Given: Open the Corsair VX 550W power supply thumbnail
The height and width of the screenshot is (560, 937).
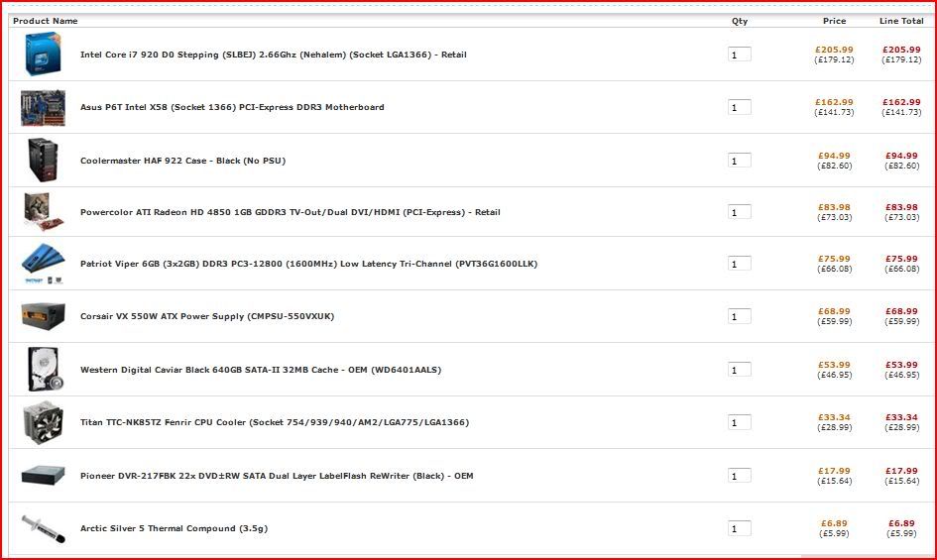Looking at the screenshot, I should [43, 316].
